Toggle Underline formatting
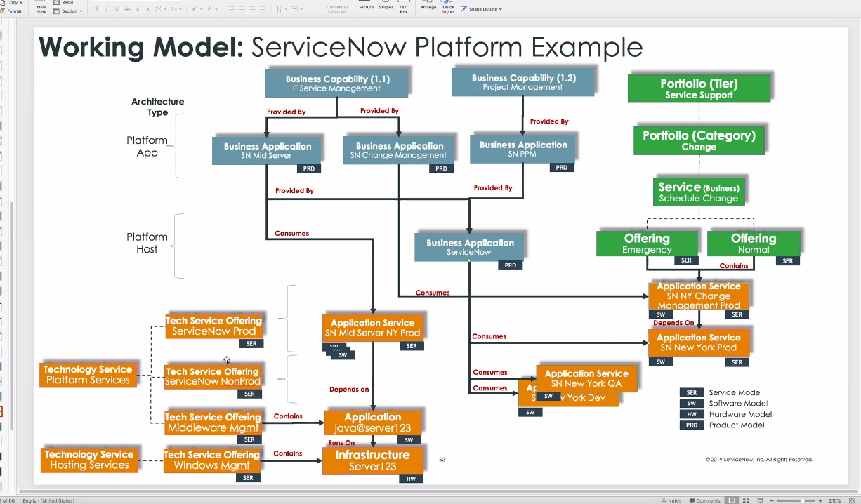This screenshot has width=861, height=504. coord(117,9)
